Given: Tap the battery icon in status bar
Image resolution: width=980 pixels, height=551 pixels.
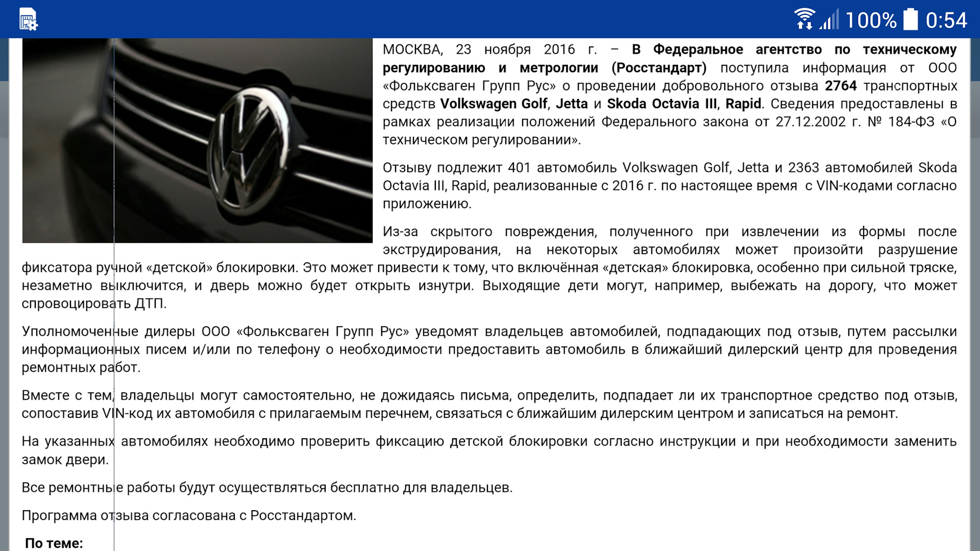Looking at the screenshot, I should [x=911, y=19].
